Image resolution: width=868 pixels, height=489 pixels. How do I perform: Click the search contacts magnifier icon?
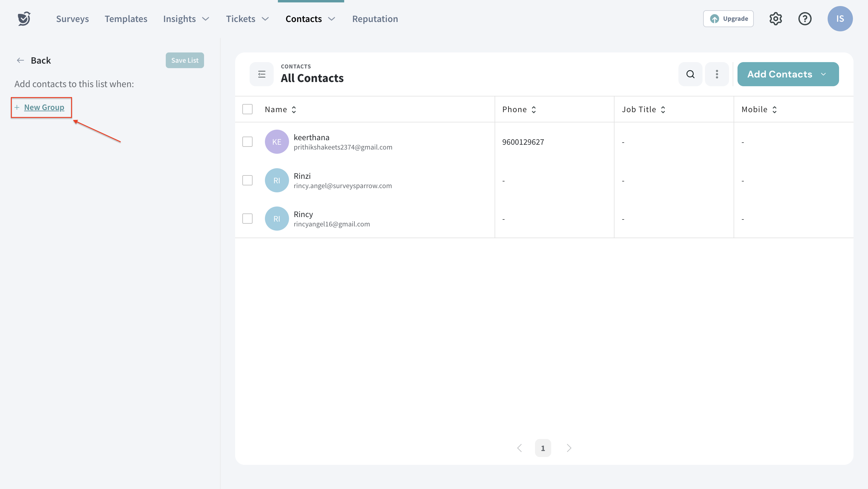(690, 74)
